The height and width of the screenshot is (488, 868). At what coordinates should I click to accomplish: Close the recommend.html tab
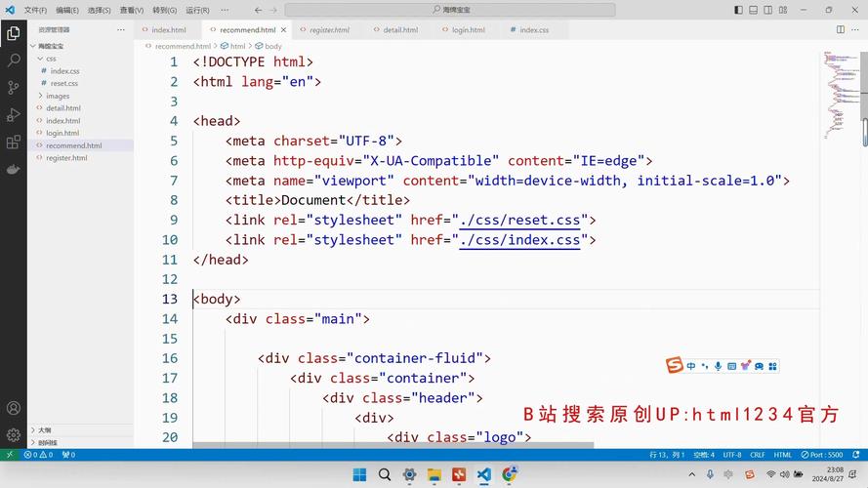(283, 30)
